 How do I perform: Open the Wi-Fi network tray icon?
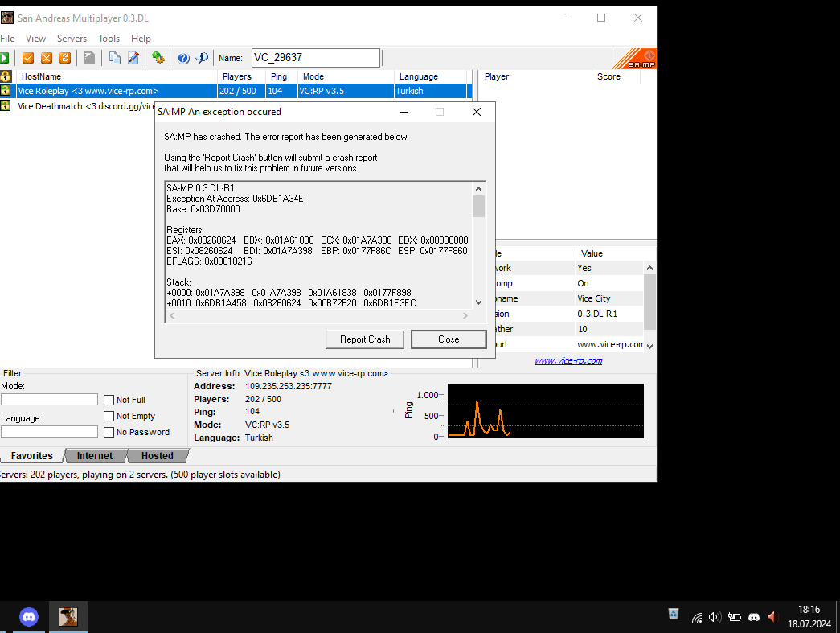tap(696, 618)
